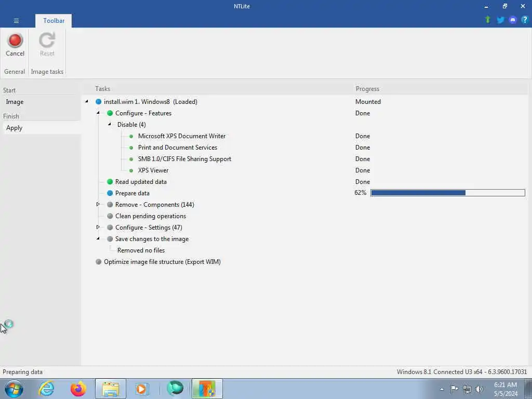The image size is (532, 399).
Task: Select Microsoft XPS Document Writer item
Action: tap(181, 136)
